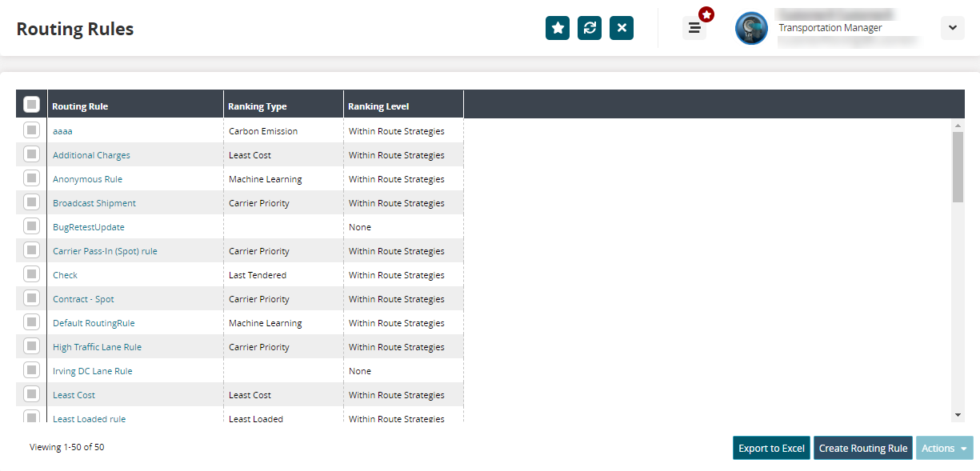Select the Default RoutingRule checkbox
This screenshot has height=471, width=980.
(31, 322)
